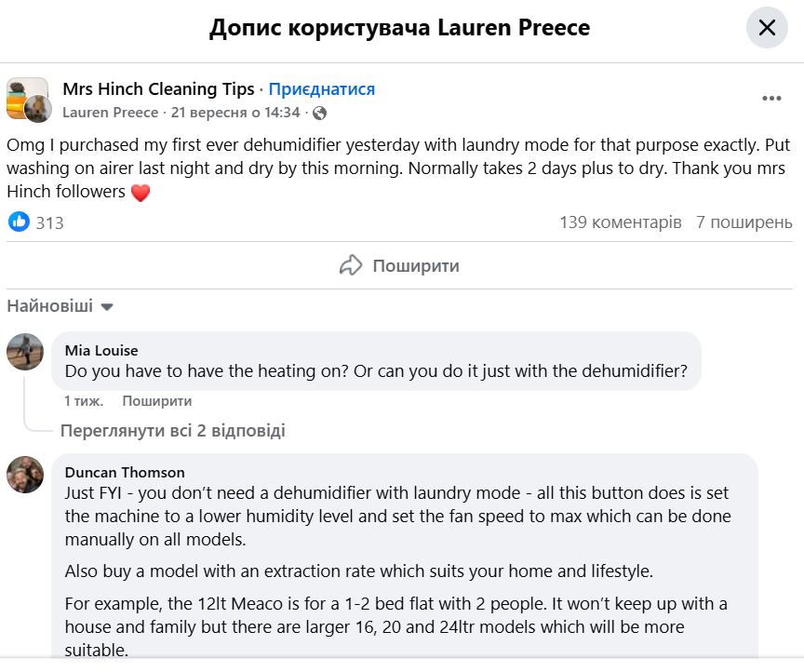Open Duncan Thomson's name link
The height and width of the screenshot is (672, 804).
(x=125, y=472)
